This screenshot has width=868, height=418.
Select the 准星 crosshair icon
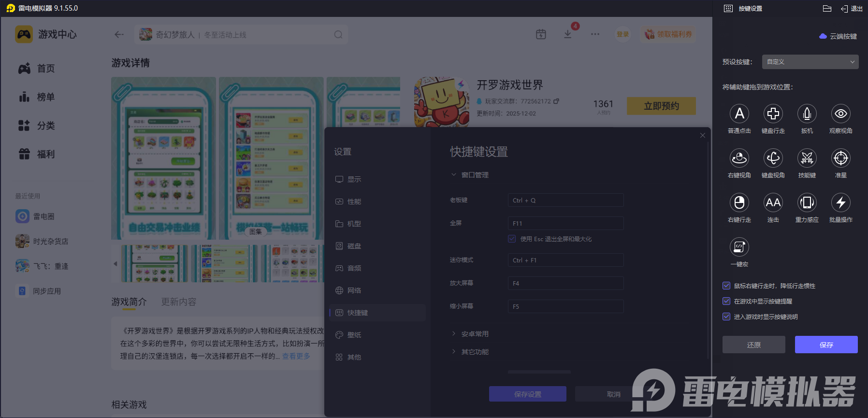pos(841,158)
